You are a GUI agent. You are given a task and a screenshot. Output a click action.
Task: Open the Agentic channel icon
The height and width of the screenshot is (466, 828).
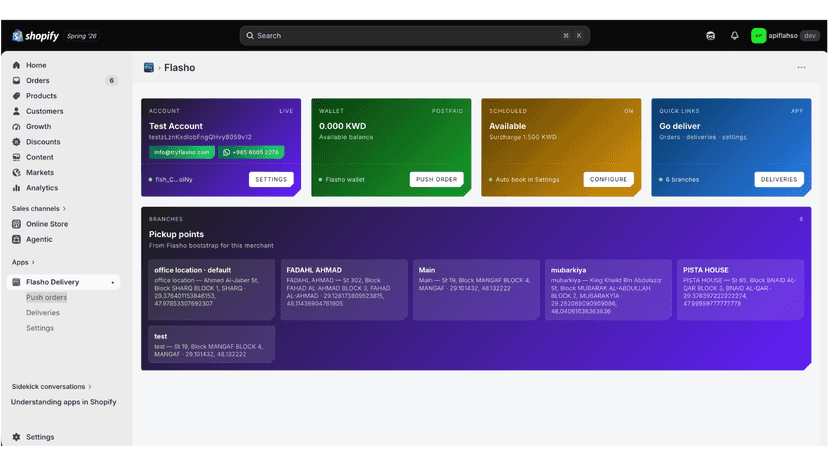pyautogui.click(x=16, y=239)
